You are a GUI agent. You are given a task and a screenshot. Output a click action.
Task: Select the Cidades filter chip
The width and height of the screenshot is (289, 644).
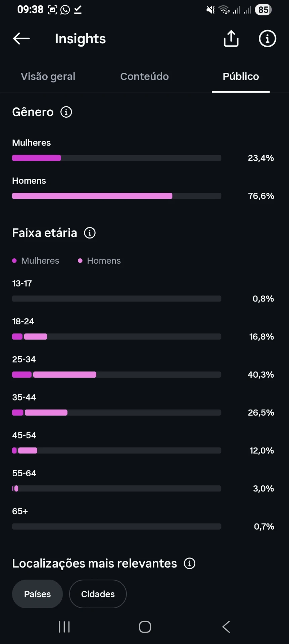tap(98, 594)
